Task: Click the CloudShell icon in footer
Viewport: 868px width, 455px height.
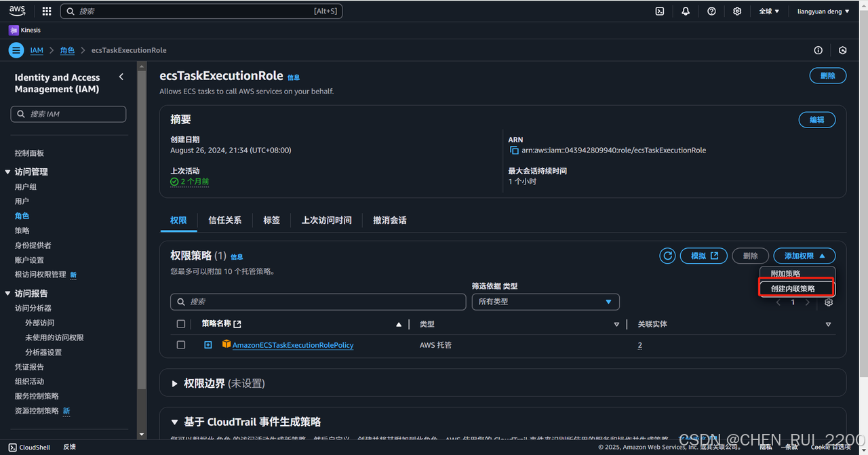Action: [13, 448]
